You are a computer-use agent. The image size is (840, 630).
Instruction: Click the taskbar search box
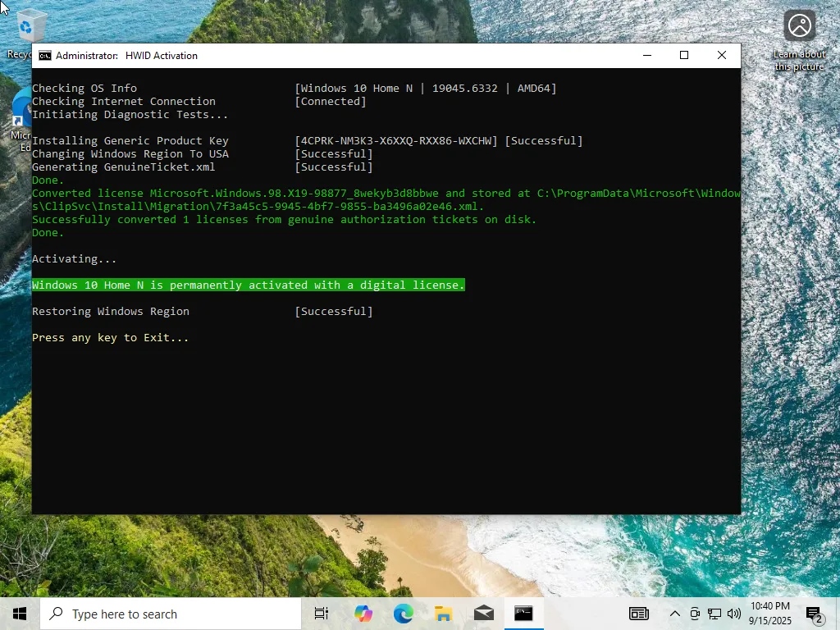[171, 614]
